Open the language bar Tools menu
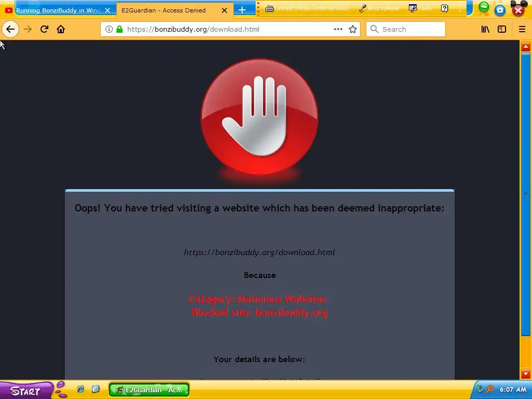532x399 pixels. pos(420,8)
